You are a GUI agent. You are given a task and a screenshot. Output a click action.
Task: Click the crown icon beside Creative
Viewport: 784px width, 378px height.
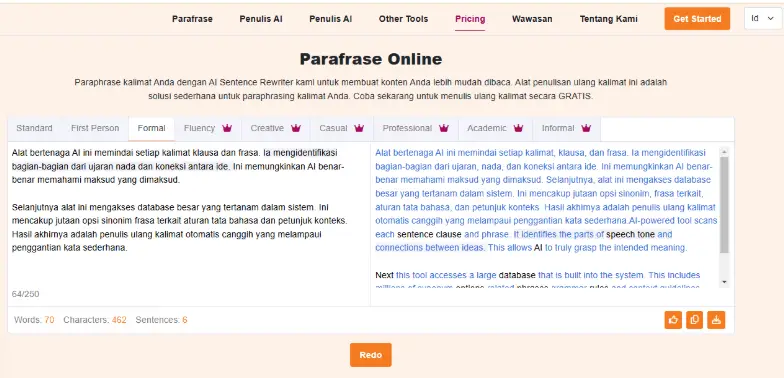click(x=296, y=128)
